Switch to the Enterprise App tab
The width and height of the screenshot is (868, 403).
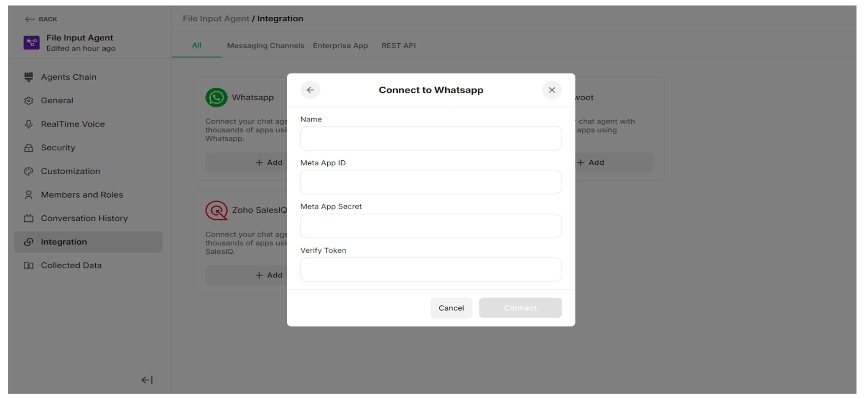(x=340, y=46)
